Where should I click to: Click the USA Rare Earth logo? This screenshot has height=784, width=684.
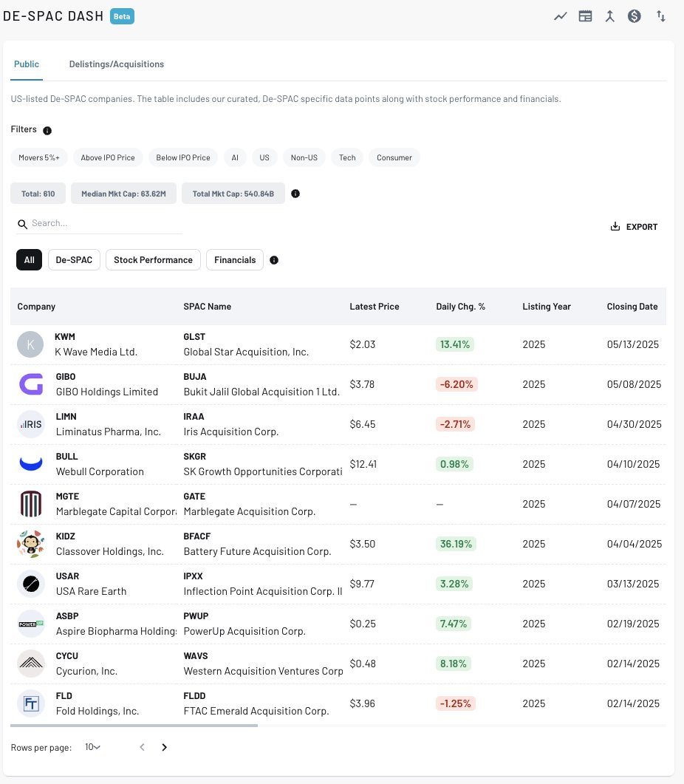tap(30, 584)
